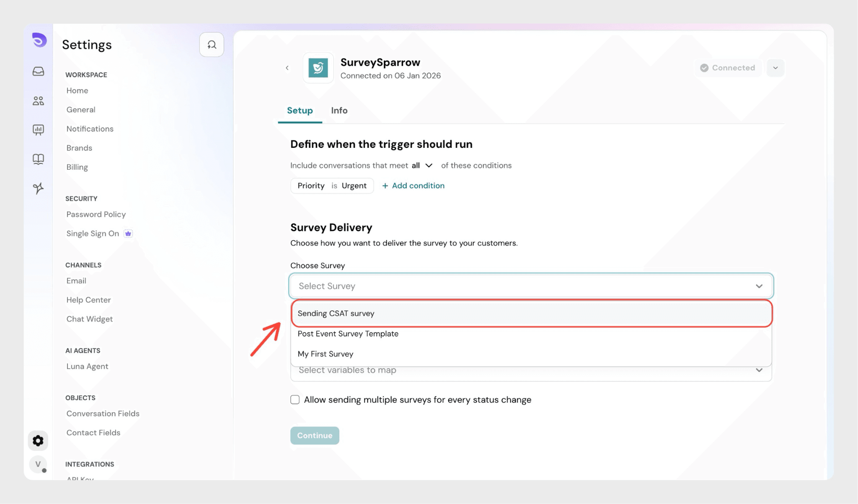
Task: Click the Add condition link
Action: (413, 186)
